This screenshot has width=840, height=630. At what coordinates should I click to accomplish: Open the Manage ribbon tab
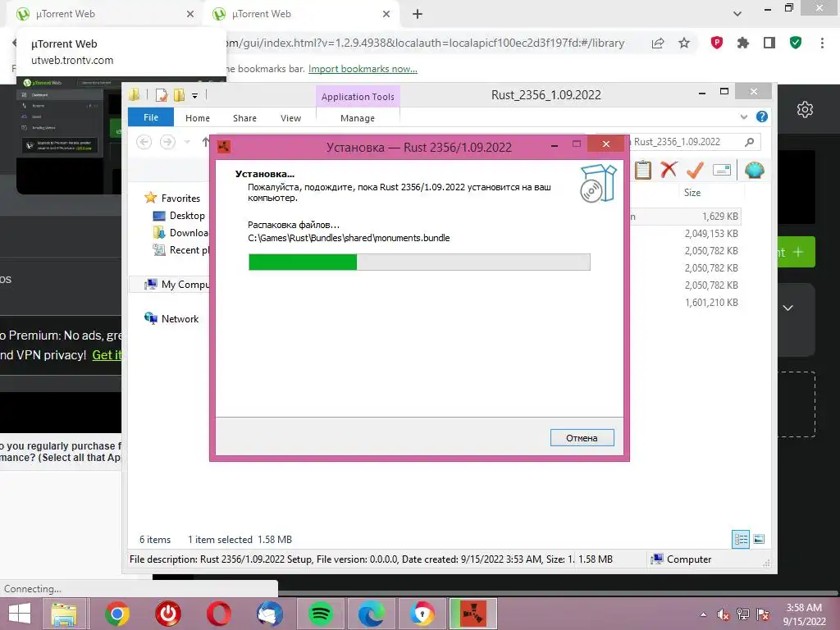click(x=358, y=118)
